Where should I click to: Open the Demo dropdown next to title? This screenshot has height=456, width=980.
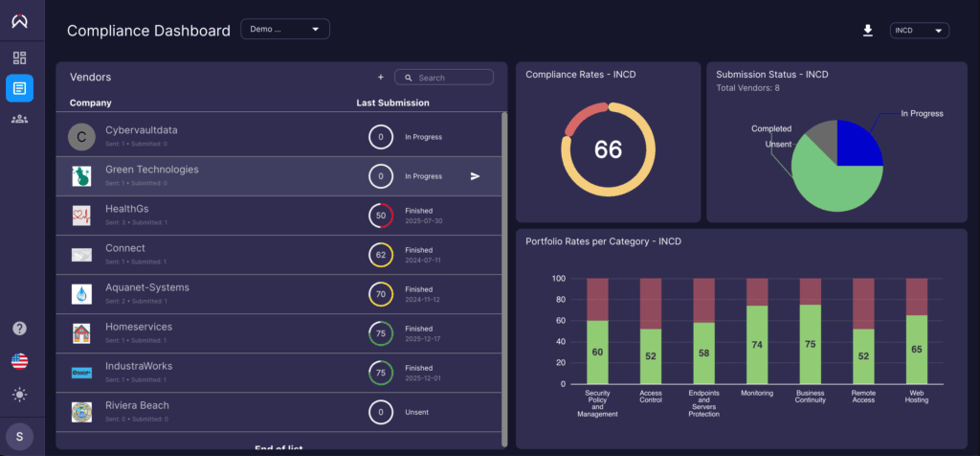285,30
